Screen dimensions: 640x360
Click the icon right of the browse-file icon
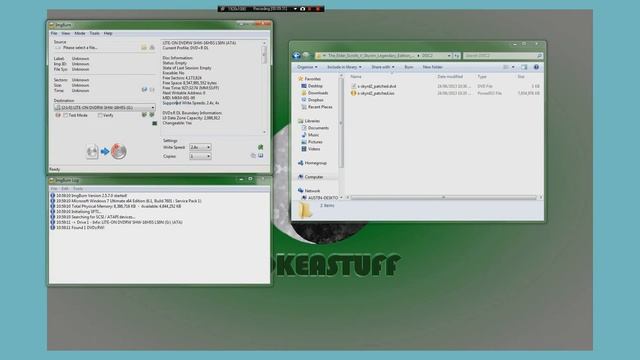(x=152, y=47)
